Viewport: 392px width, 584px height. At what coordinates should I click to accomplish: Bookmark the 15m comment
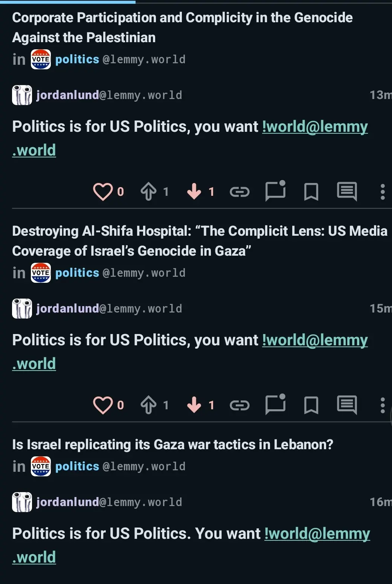point(311,406)
